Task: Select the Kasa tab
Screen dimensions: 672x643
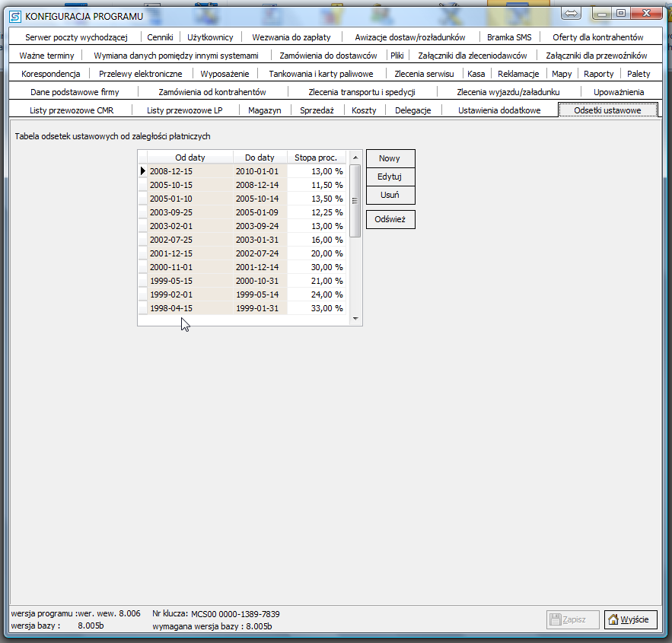Action: (x=476, y=74)
